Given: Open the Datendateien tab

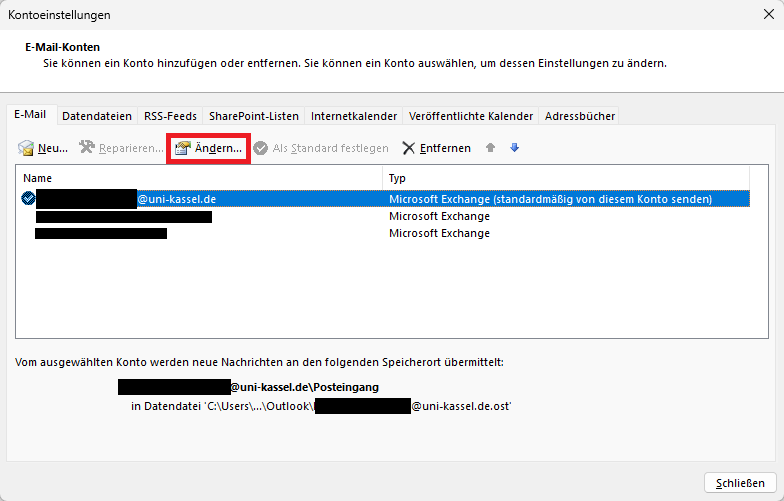Looking at the screenshot, I should click(97, 116).
